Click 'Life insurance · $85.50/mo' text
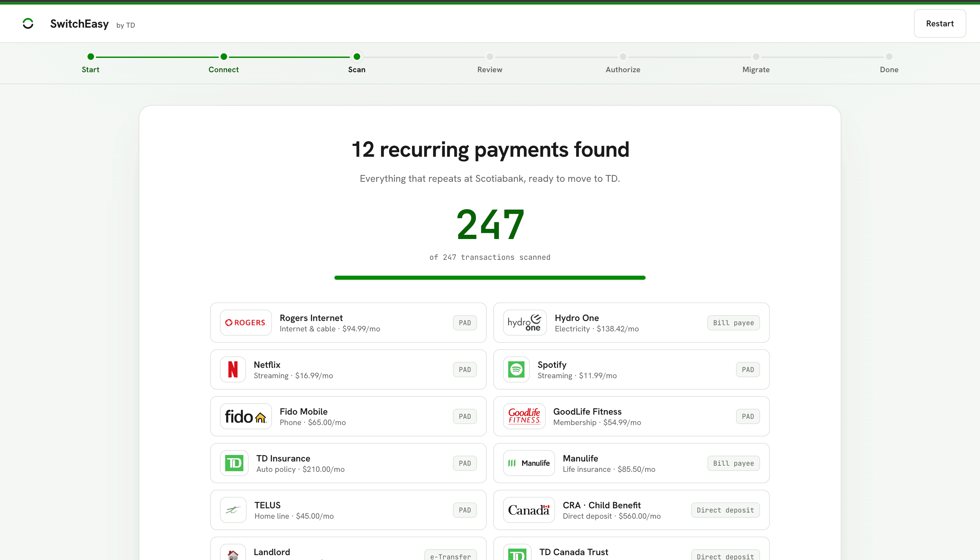This screenshot has height=560, width=980. coord(609,470)
